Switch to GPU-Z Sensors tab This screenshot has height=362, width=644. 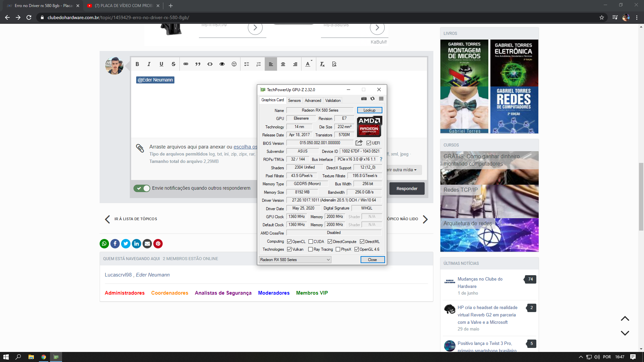(x=294, y=101)
